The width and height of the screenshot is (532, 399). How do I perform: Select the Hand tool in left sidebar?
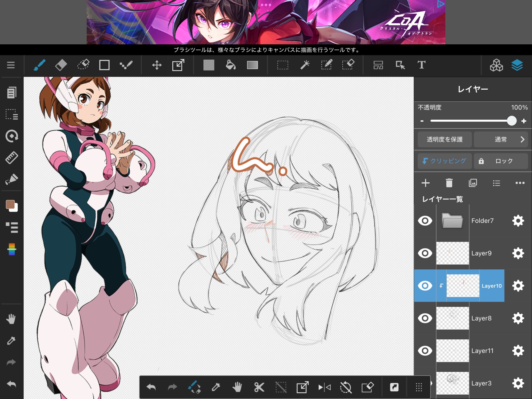tap(11, 319)
